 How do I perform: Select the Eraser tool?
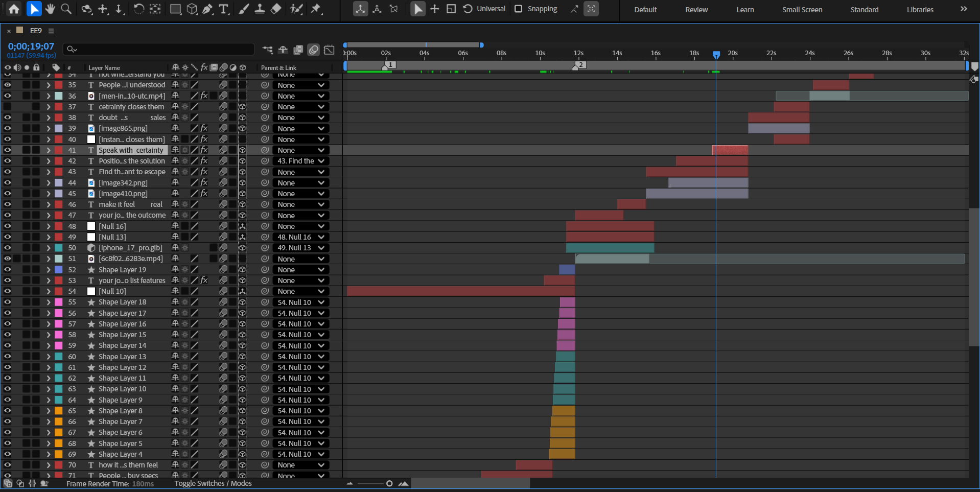pos(276,9)
